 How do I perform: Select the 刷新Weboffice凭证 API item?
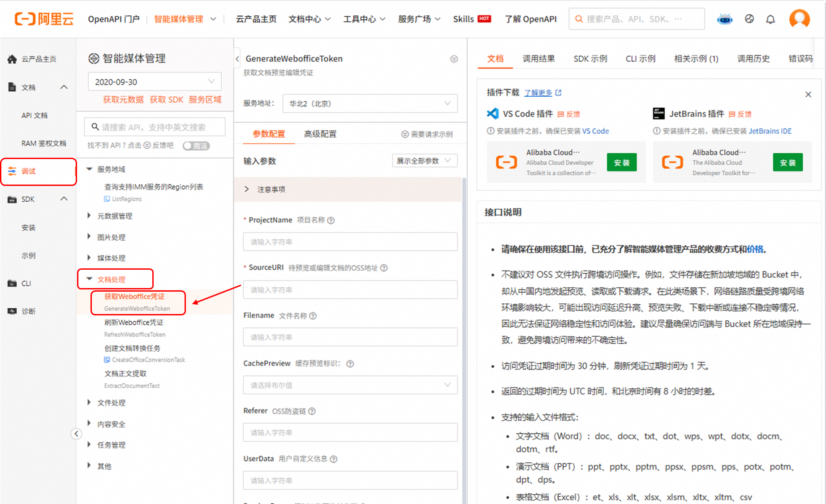134,327
